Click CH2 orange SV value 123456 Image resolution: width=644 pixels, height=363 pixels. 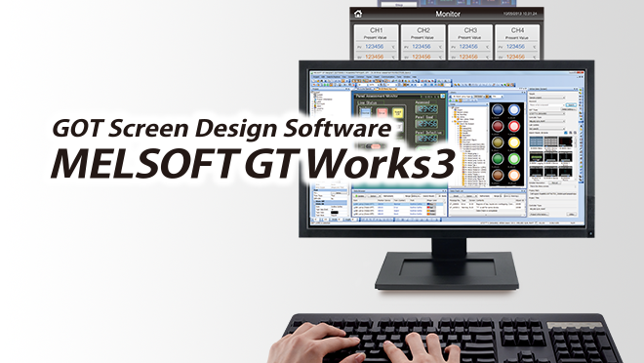(422, 57)
